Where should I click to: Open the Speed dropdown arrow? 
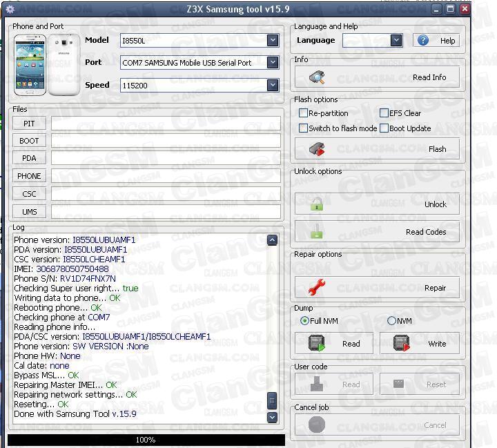coord(273,85)
